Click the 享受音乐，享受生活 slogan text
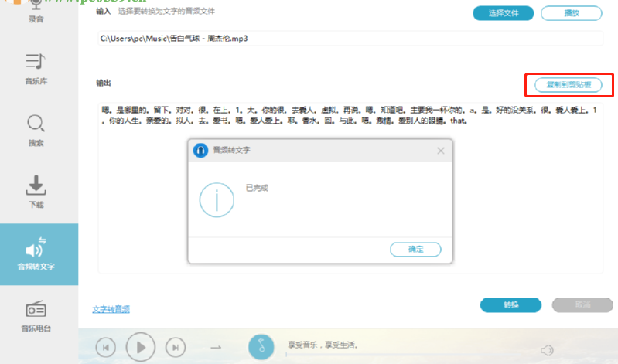Image resolution: width=618 pixels, height=364 pixels. coord(323,345)
